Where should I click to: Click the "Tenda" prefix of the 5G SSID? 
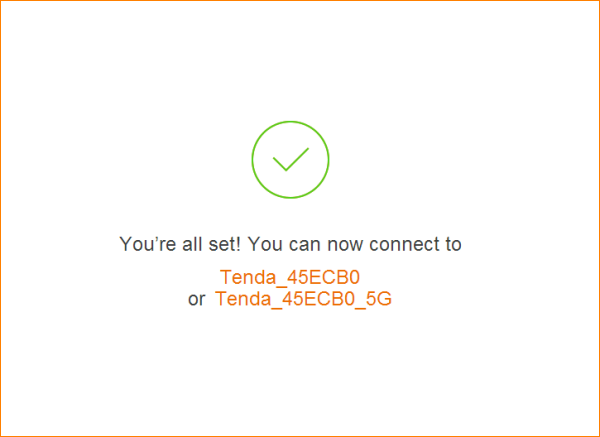243,299
